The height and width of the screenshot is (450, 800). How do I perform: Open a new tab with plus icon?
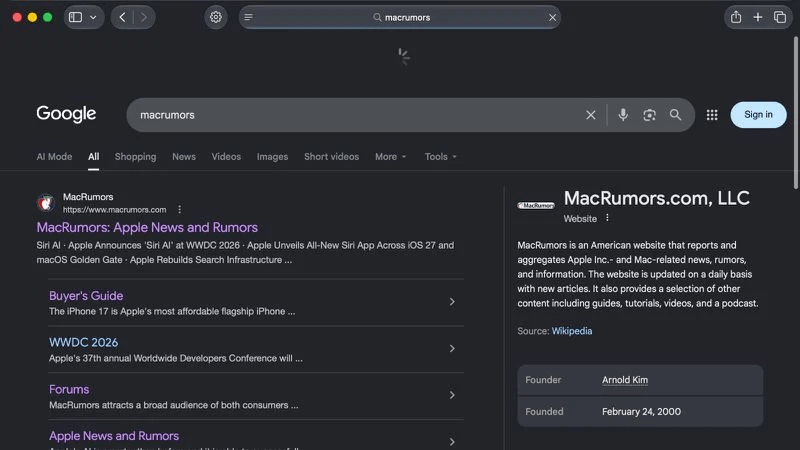[x=758, y=17]
